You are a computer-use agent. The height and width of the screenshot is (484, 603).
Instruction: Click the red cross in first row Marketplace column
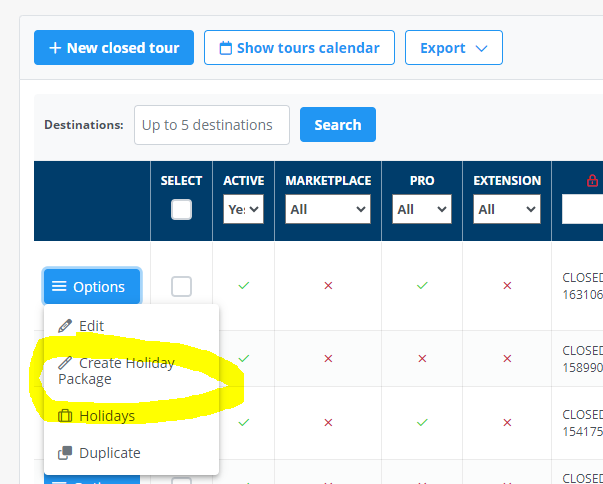tap(327, 286)
